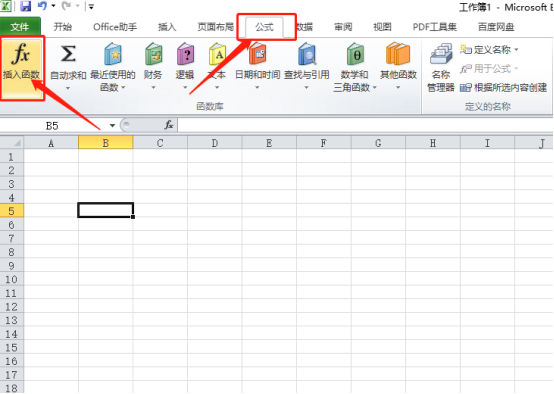Open the Name Manager (名称管理器)
The width and height of the screenshot is (554, 394).
click(441, 67)
